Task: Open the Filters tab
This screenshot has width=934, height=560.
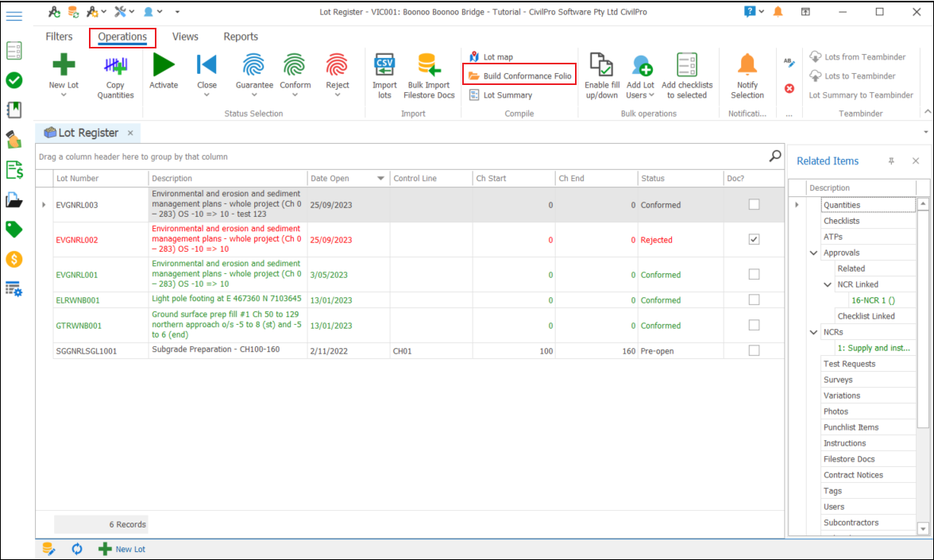Action: point(59,37)
